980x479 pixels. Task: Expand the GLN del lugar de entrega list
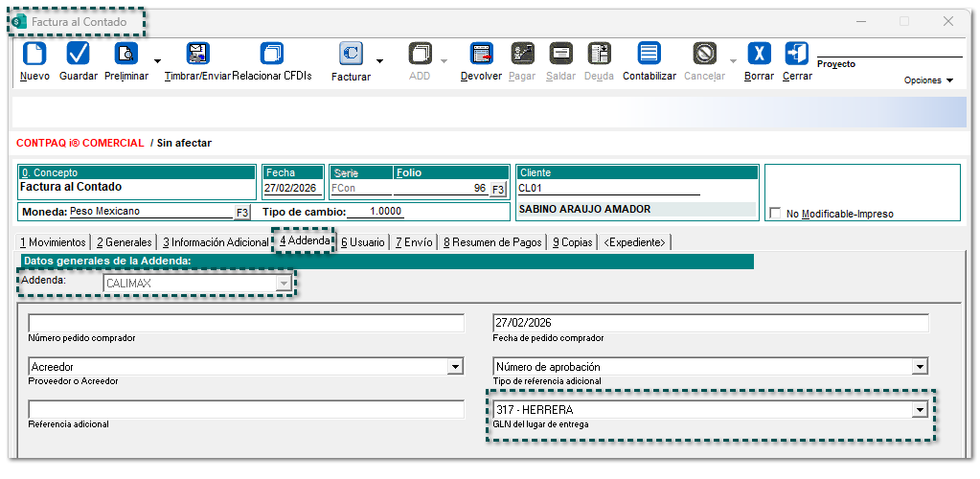coord(920,410)
